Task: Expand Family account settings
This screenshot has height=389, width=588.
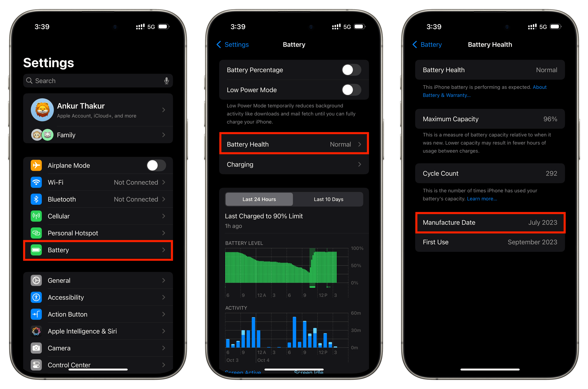Action: (x=98, y=134)
